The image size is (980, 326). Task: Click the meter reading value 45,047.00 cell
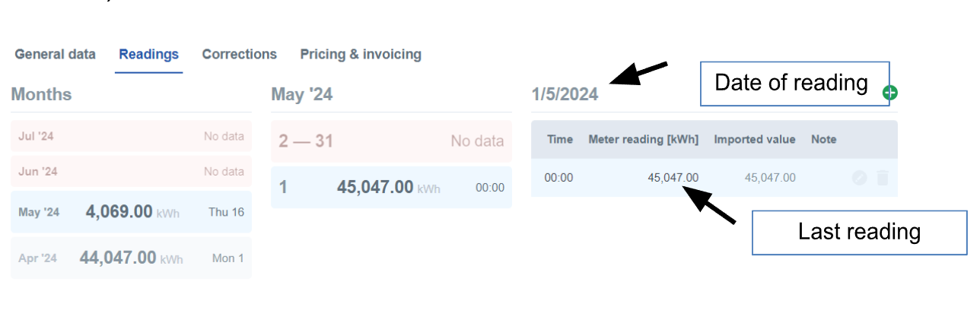[673, 178]
